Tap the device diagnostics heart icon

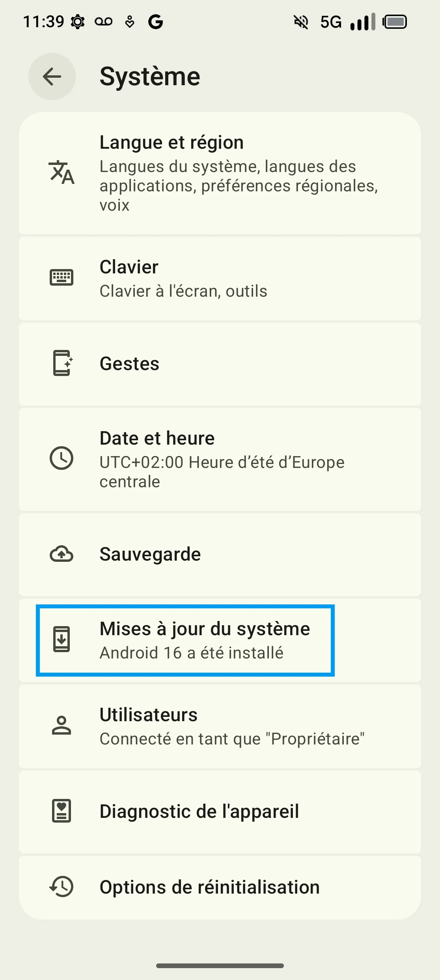coord(62,811)
